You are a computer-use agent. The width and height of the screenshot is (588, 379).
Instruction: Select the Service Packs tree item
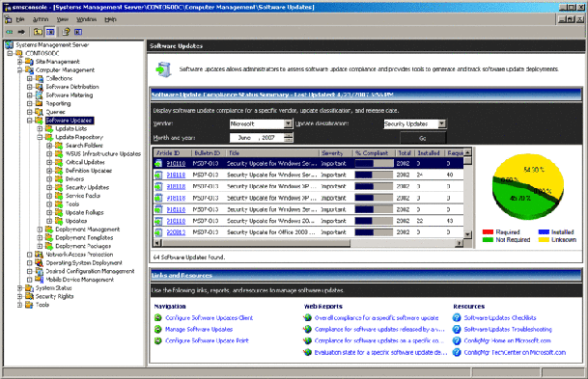[83, 196]
